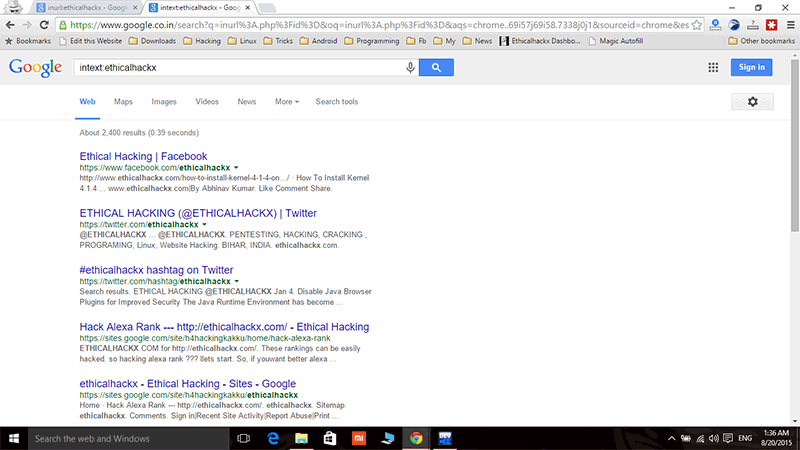
Task: Open Task View on taskbar
Action: pyautogui.click(x=244, y=438)
